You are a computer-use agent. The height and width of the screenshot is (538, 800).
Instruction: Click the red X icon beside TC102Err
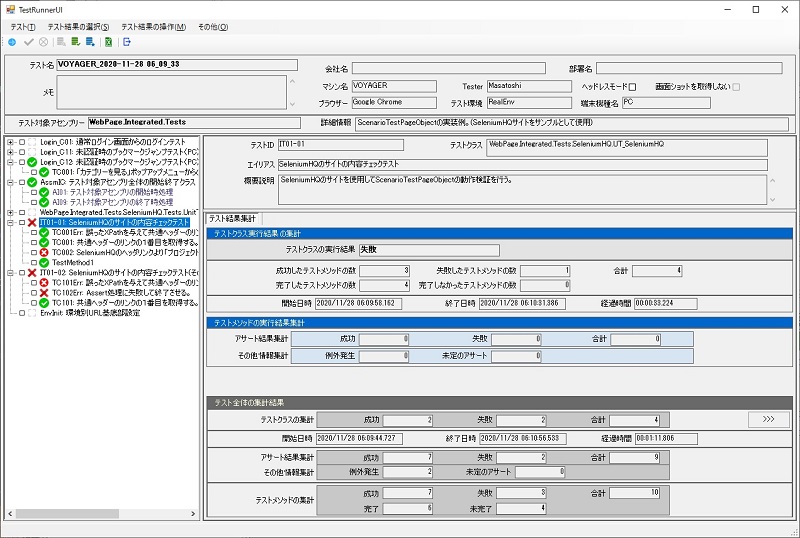tap(44, 292)
